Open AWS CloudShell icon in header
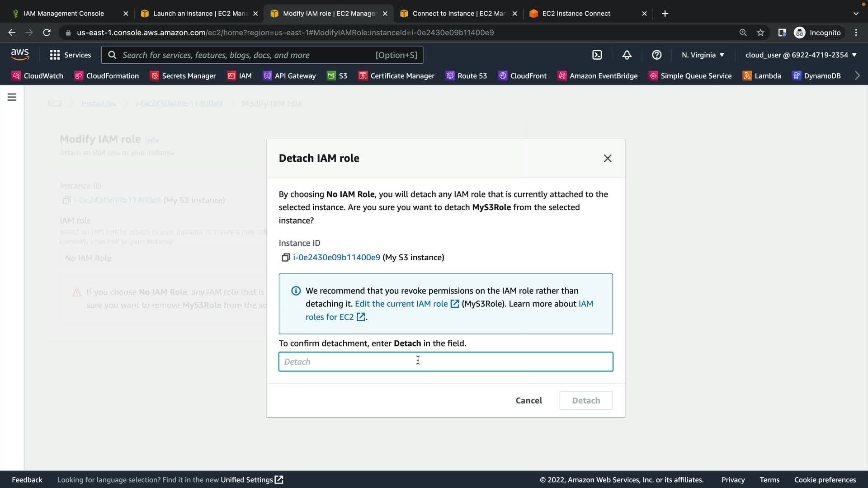 (x=597, y=55)
